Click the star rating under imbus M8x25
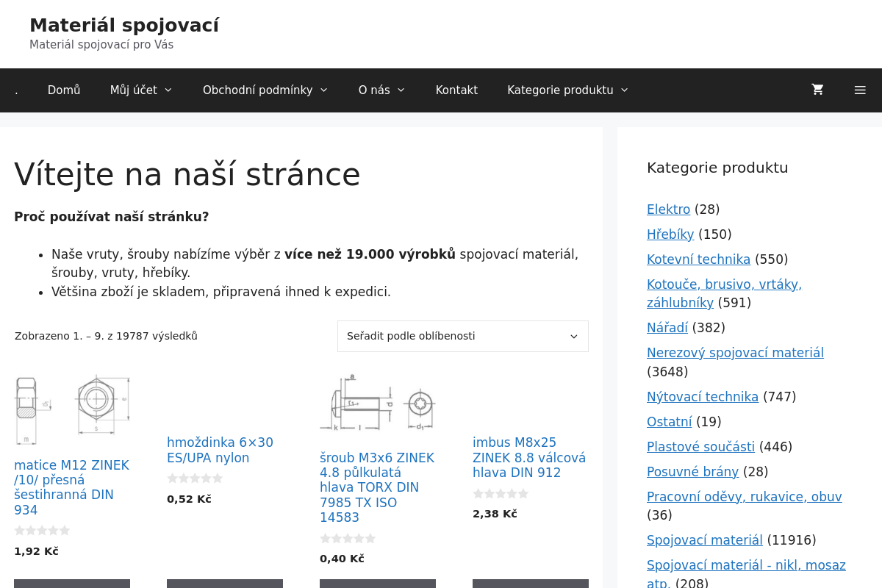Viewport: 882px width, 588px height. [501, 493]
